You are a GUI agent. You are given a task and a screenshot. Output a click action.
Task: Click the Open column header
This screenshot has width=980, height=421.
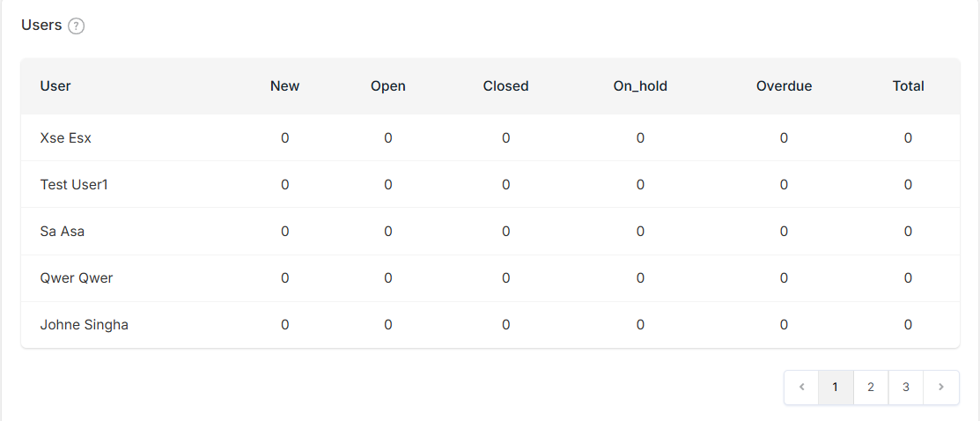[388, 86]
